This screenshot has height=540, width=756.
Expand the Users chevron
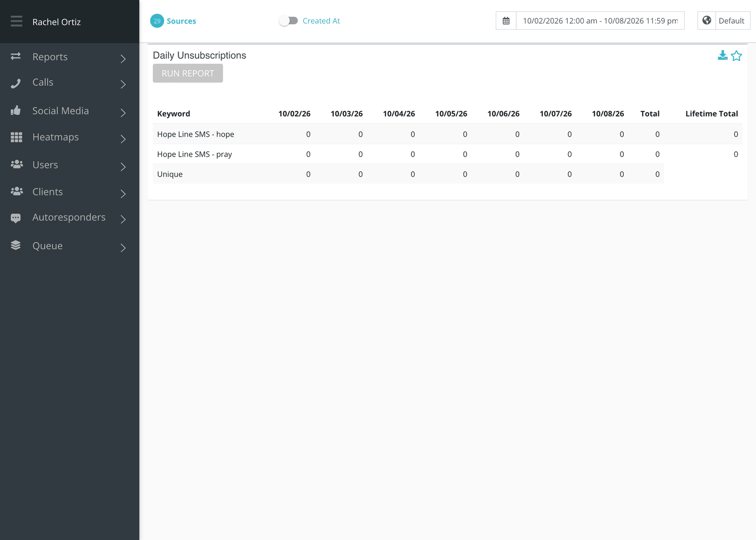[x=123, y=166]
